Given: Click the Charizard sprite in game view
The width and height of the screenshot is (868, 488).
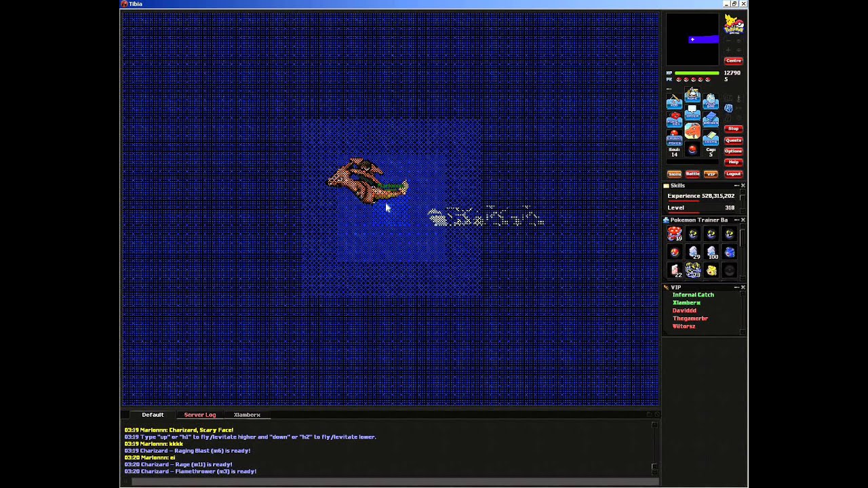Looking at the screenshot, I should pyautogui.click(x=367, y=182).
